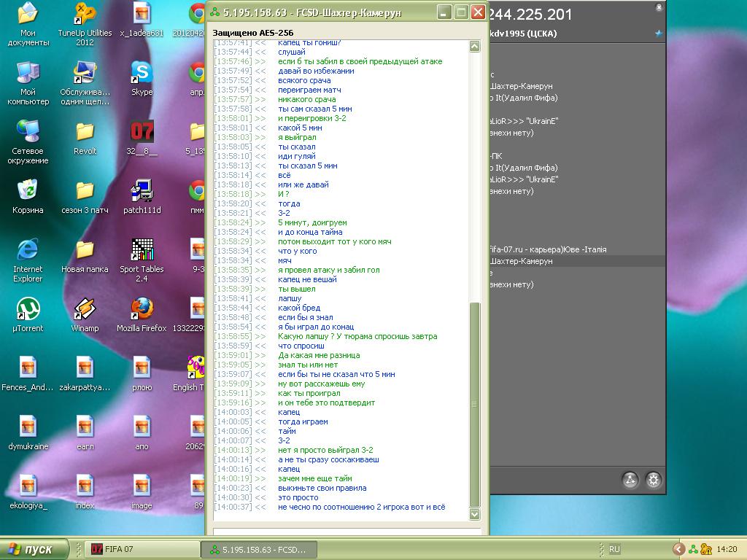747x560 pixels.
Task: Click timestamp [13:58:24] beside 'и до конца тайма'
Action: [233, 232]
